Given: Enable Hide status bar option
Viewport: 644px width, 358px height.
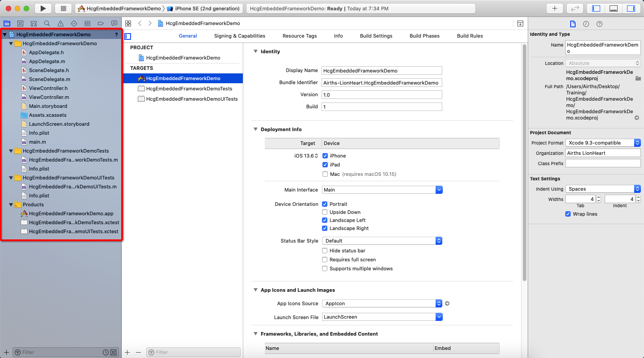Looking at the screenshot, I should (325, 251).
